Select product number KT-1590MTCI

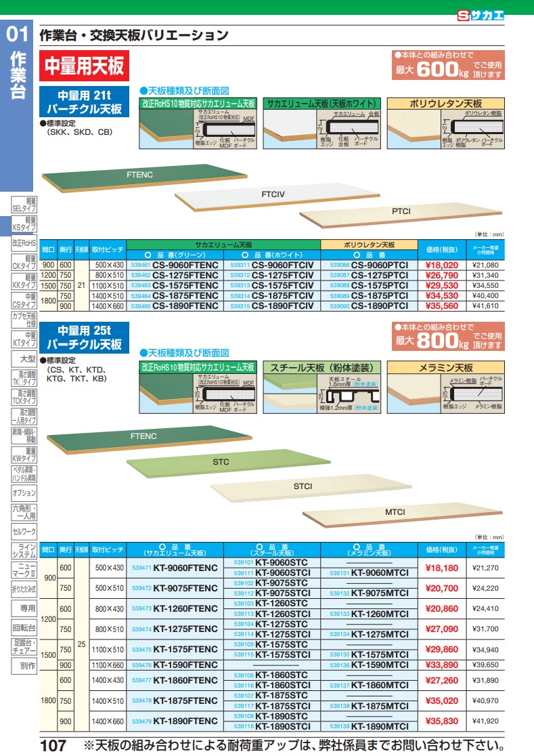pos(380,665)
